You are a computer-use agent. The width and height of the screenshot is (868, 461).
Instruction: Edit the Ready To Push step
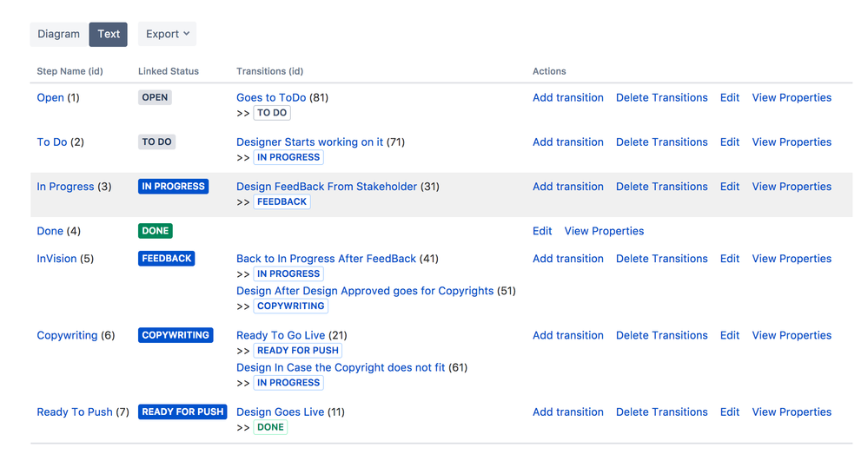coord(730,412)
